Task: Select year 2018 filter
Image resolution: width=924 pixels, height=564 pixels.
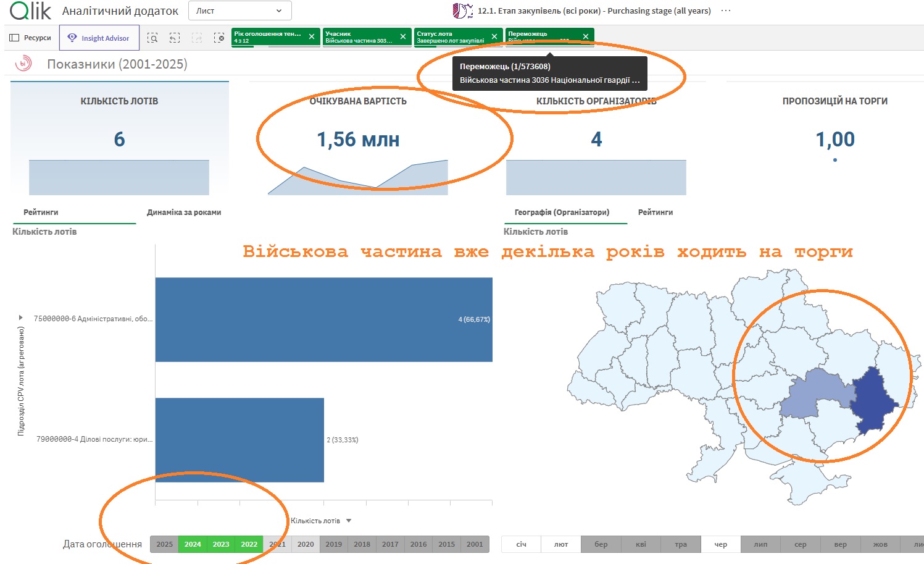Action: [362, 544]
